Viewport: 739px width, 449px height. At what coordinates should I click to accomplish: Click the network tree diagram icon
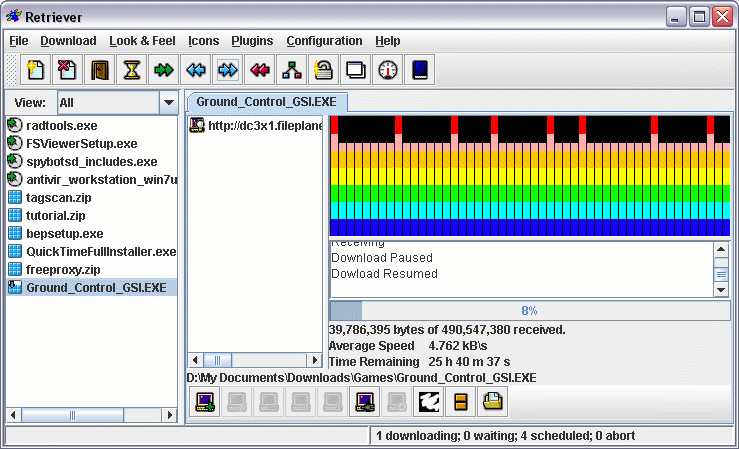click(292, 70)
